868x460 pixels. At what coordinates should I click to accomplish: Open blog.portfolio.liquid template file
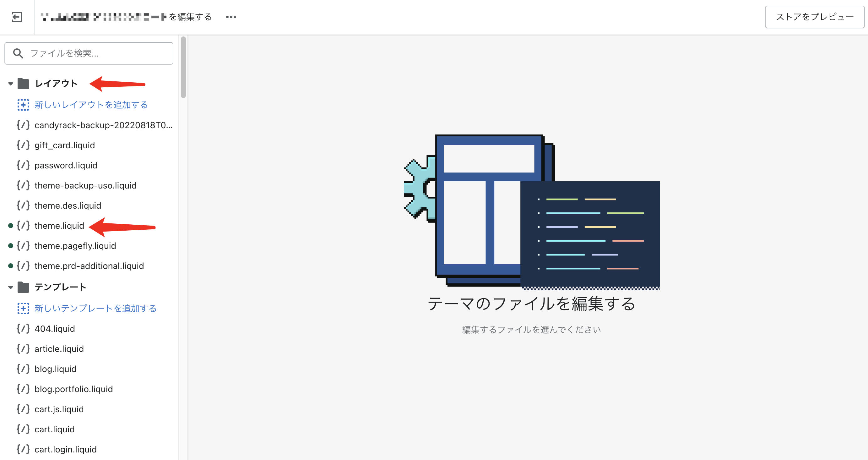(x=73, y=389)
